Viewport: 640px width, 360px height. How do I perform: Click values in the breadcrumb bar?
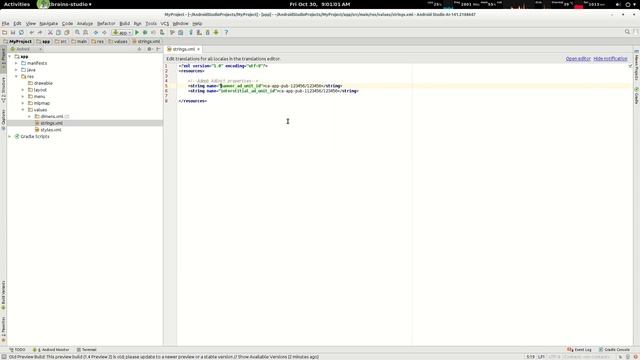[118, 42]
